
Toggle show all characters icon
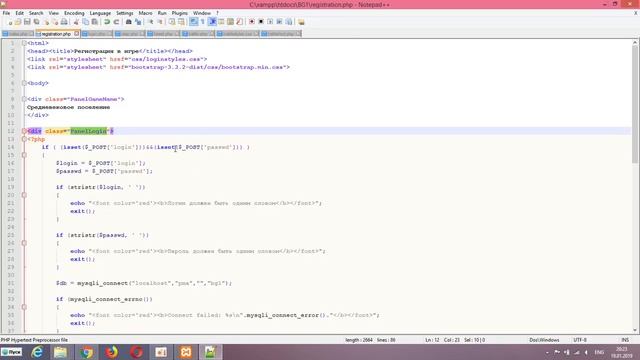(202, 22)
